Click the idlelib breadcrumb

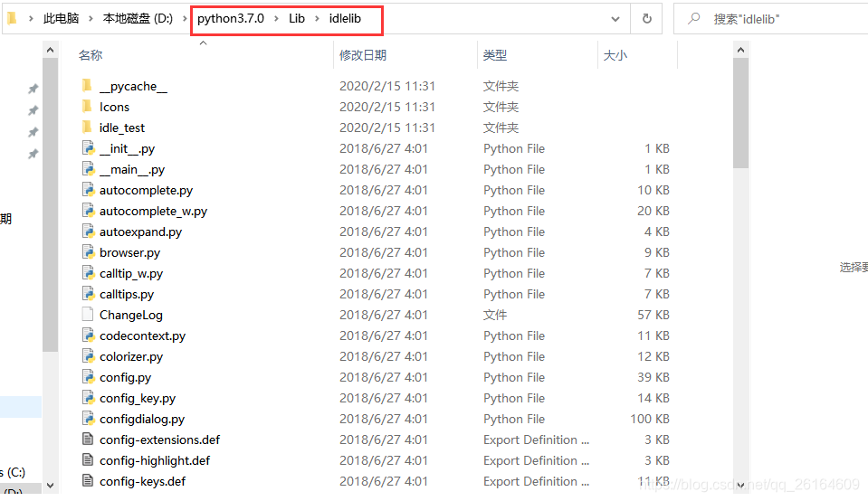tap(345, 19)
